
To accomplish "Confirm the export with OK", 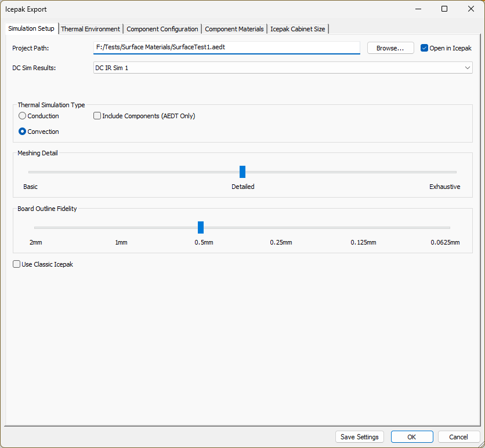I will pyautogui.click(x=412, y=436).
